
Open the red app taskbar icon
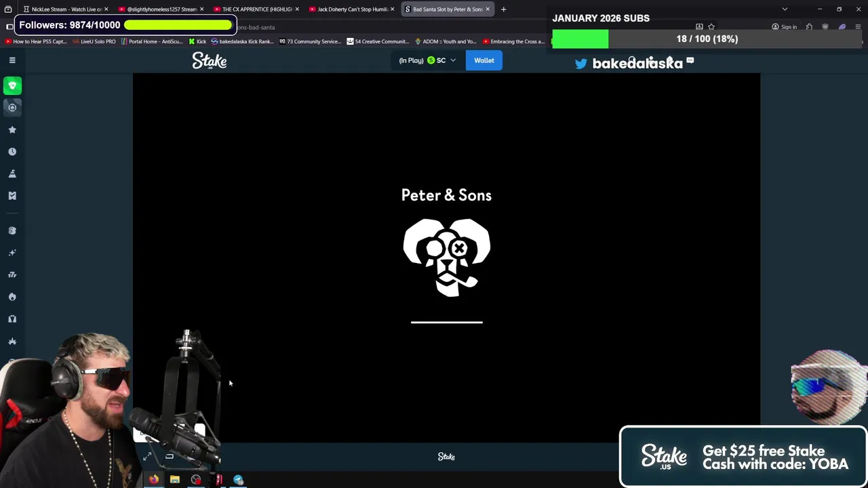tap(218, 480)
